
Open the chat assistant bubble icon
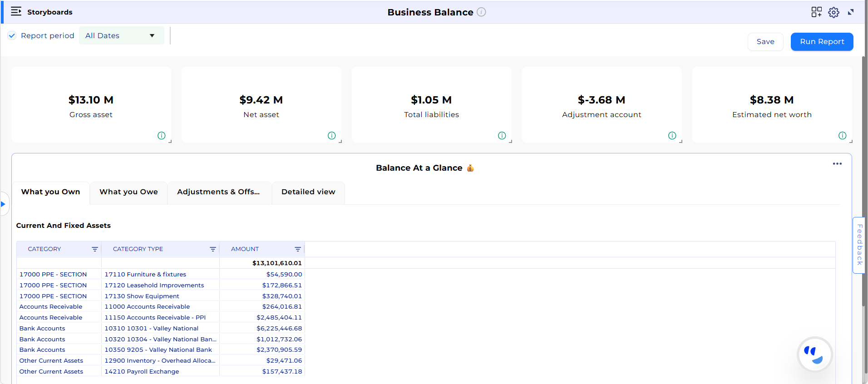coord(814,354)
